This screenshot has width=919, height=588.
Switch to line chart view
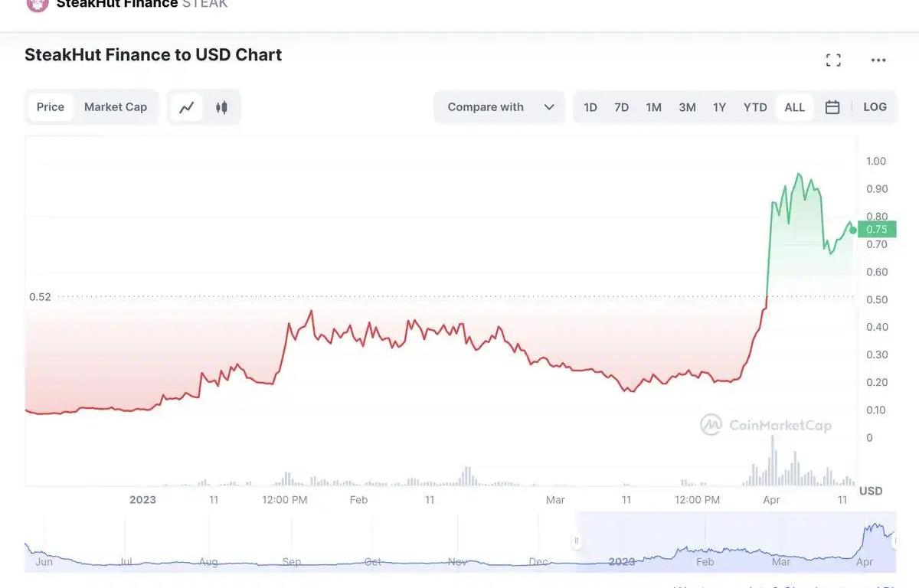coord(187,107)
